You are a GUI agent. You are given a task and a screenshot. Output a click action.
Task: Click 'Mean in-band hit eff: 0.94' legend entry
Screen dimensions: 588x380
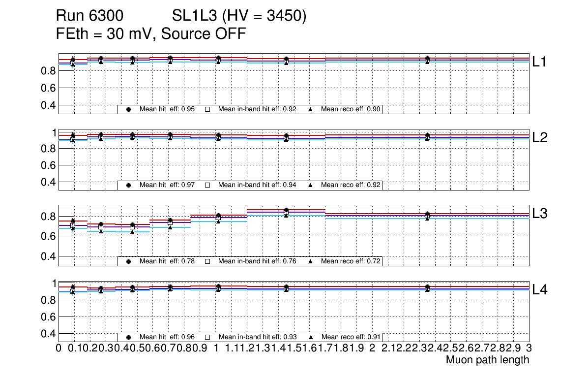257,185
